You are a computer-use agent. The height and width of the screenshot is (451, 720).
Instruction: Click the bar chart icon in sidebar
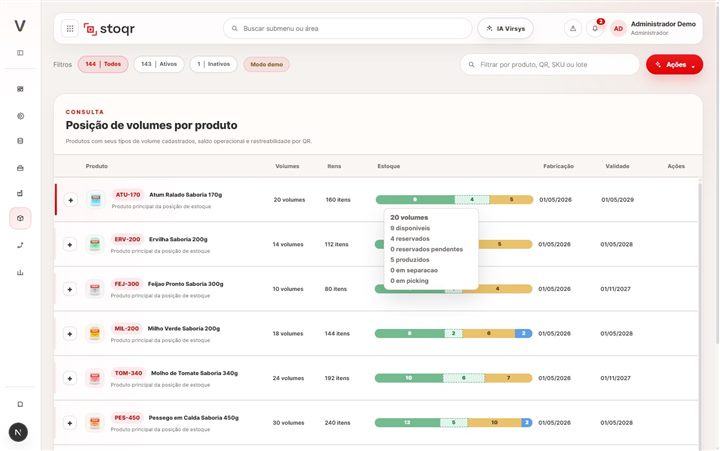[x=20, y=272]
